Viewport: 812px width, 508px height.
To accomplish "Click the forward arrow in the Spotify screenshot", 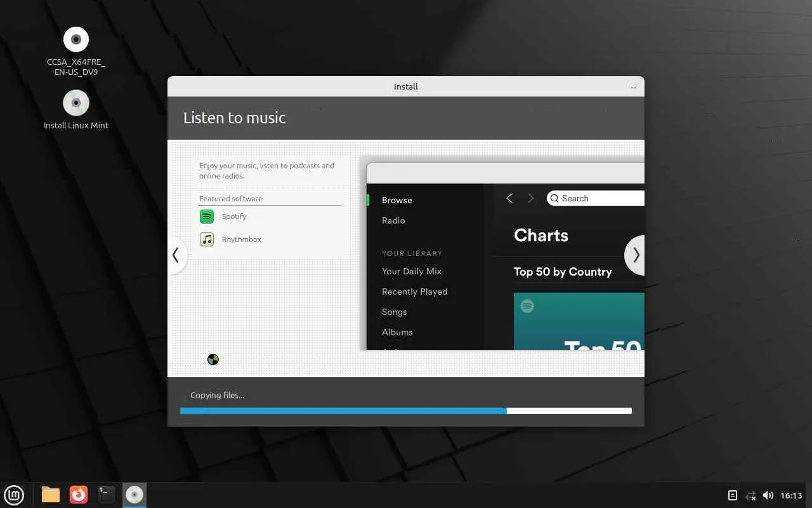I will [x=531, y=199].
